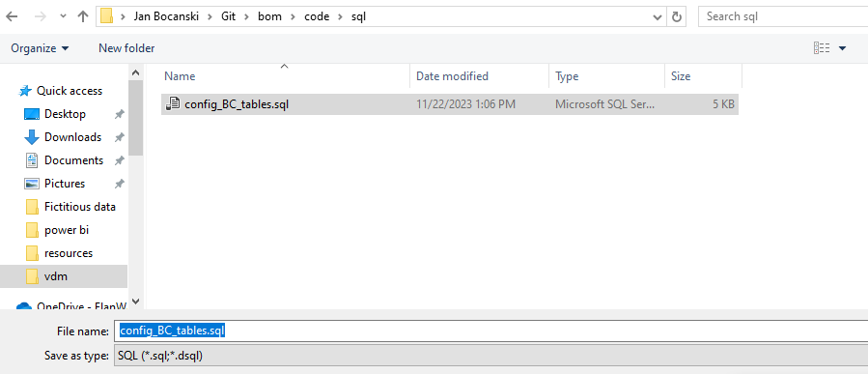This screenshot has width=868, height=374.
Task: Click the vdm folder icon
Action: 32,276
